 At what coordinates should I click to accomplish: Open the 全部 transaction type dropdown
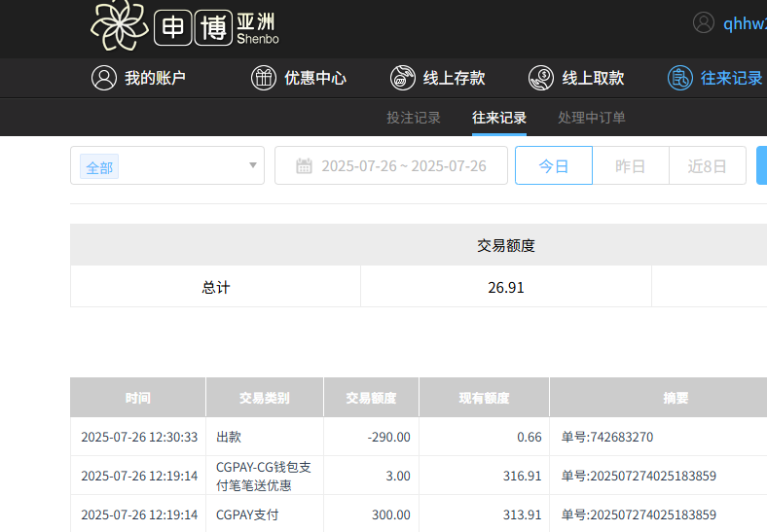click(x=156, y=166)
